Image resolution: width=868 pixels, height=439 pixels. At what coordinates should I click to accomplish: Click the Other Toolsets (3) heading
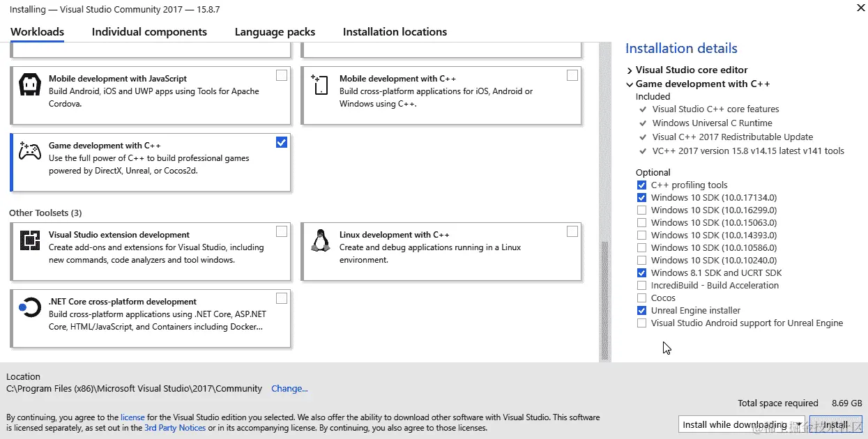click(45, 213)
